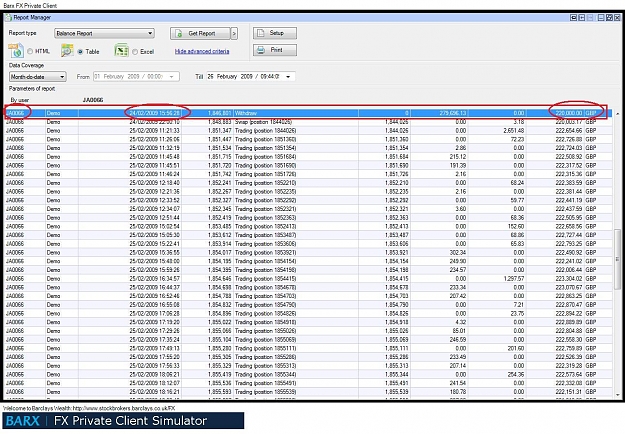
Task: Select the Excel output radio button
Action: point(135,51)
